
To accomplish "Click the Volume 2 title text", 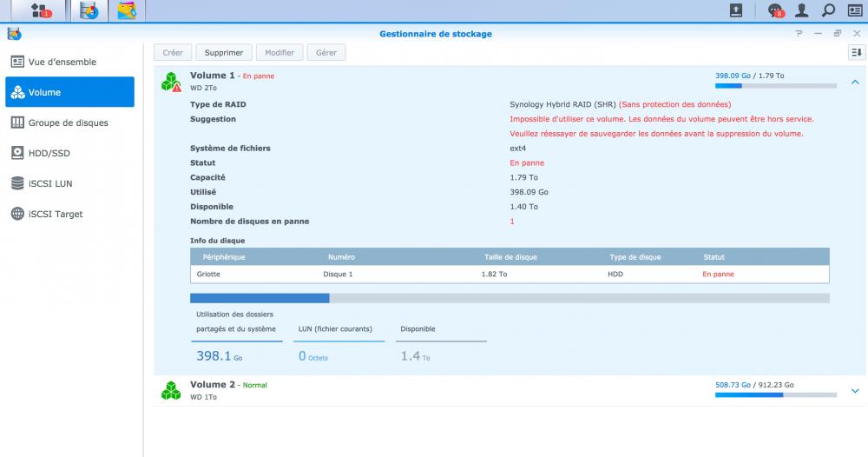I will (213, 384).
